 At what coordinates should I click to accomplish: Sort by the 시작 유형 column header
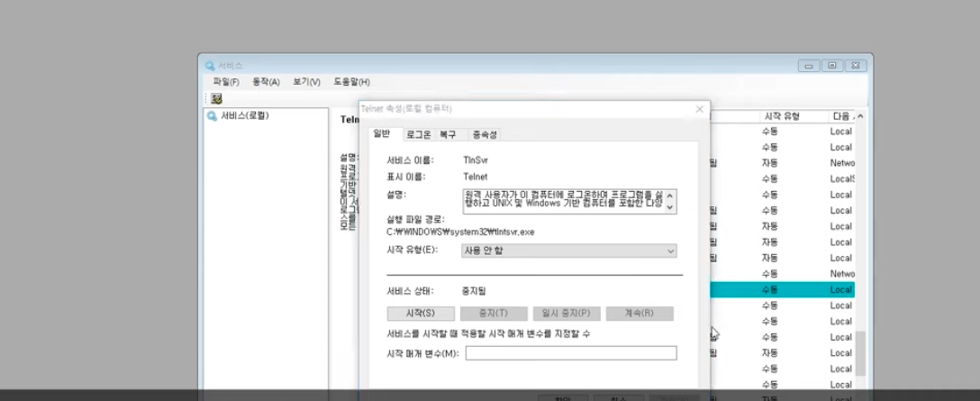794,116
